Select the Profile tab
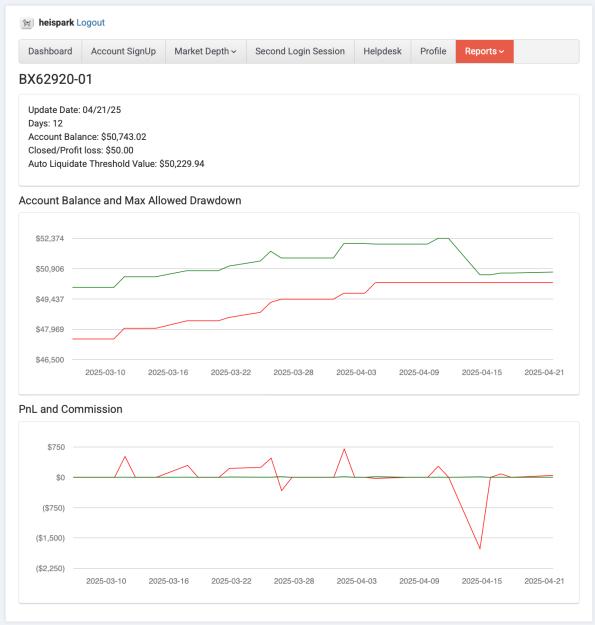Screen dimensions: 595x625 433,51
